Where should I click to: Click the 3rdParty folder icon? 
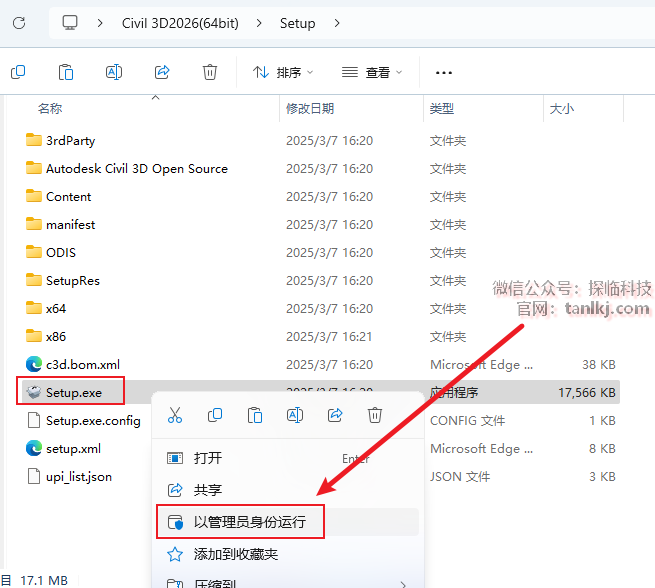point(34,140)
